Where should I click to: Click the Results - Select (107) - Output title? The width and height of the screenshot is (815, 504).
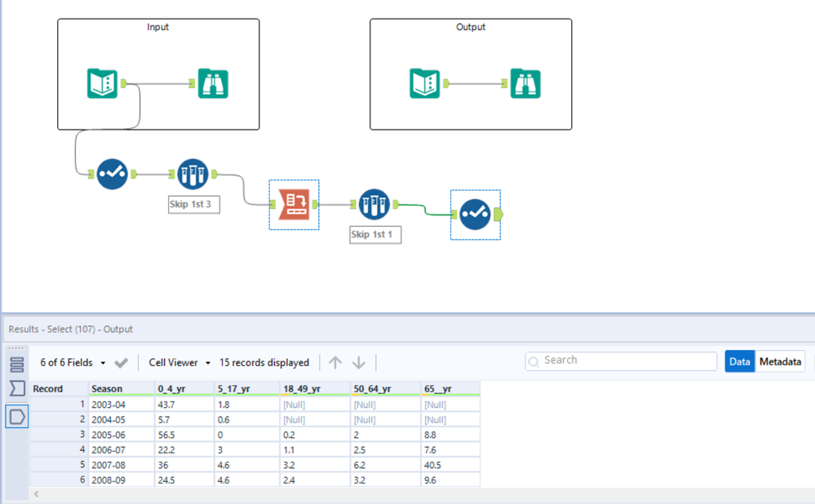[71, 329]
